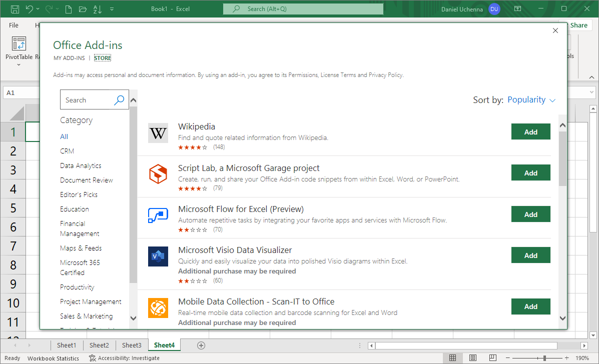The width and height of the screenshot is (599, 364).
Task: Click the Undo arrow icon
Action: click(30, 9)
